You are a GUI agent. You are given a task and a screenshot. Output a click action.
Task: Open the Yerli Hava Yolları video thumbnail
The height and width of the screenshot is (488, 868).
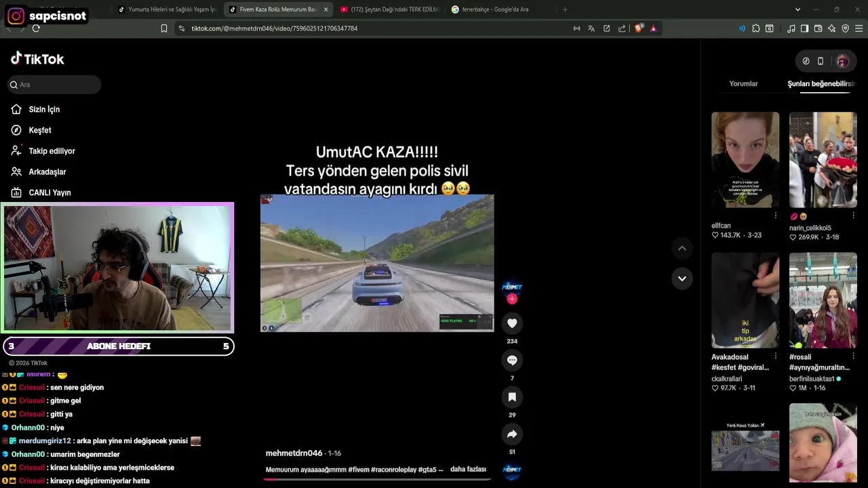click(745, 445)
